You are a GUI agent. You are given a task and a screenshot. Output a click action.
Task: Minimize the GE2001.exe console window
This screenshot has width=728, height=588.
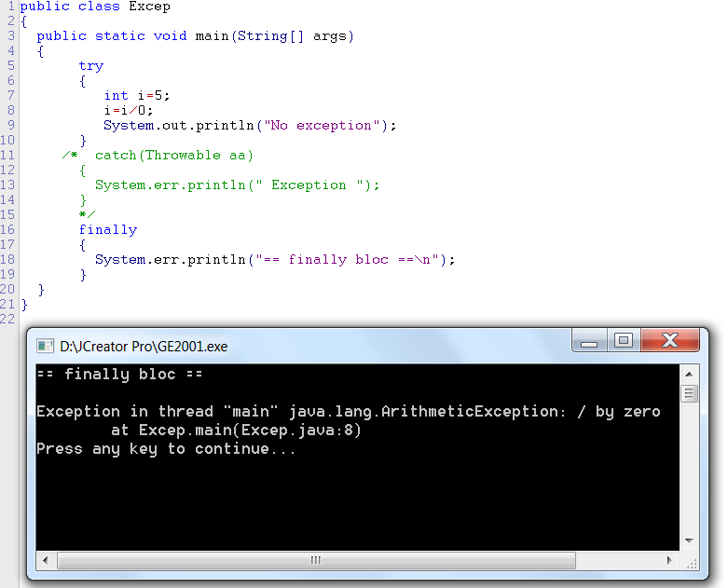(x=589, y=341)
